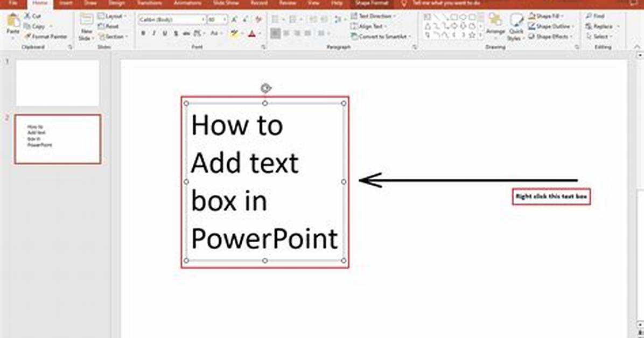Screen dimensions: 644x338
Task: Apply the red font color
Action: (x=252, y=33)
